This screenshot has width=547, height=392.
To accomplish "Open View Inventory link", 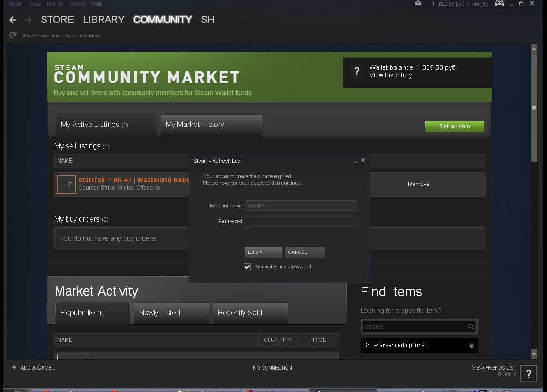I will pos(391,75).
